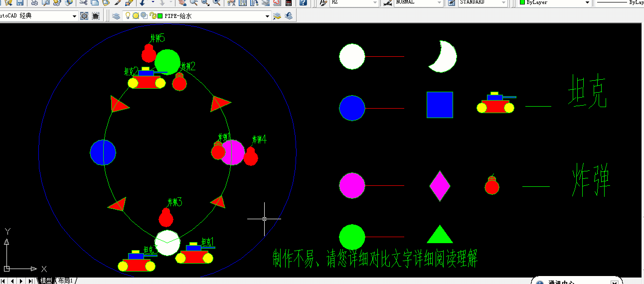Viewport: 644px width, 284px height.
Task: Switch to the 布局1 layout tab
Action: [65, 281]
